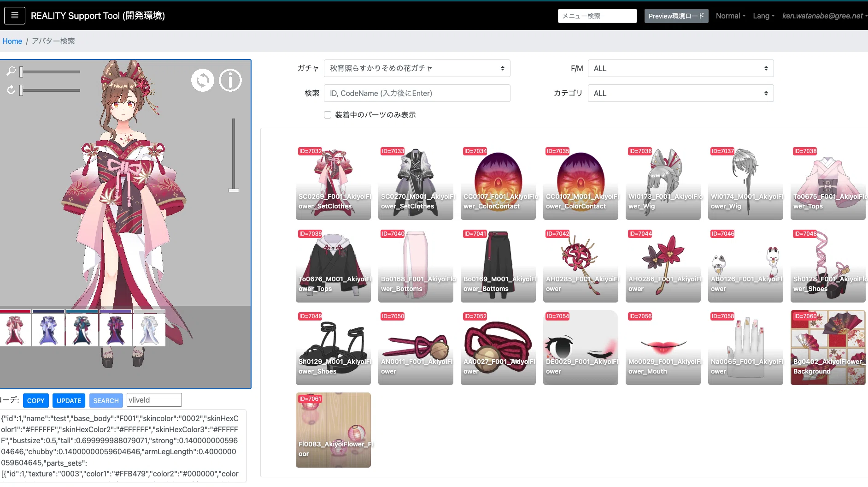Select item ID=7044 AH0286 flower
The width and height of the screenshot is (868, 487).
pos(663,266)
